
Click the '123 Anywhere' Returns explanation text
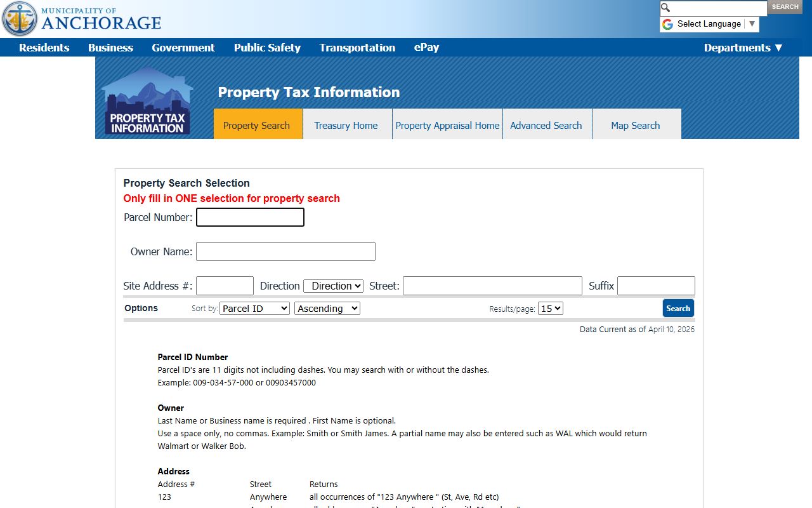click(404, 497)
